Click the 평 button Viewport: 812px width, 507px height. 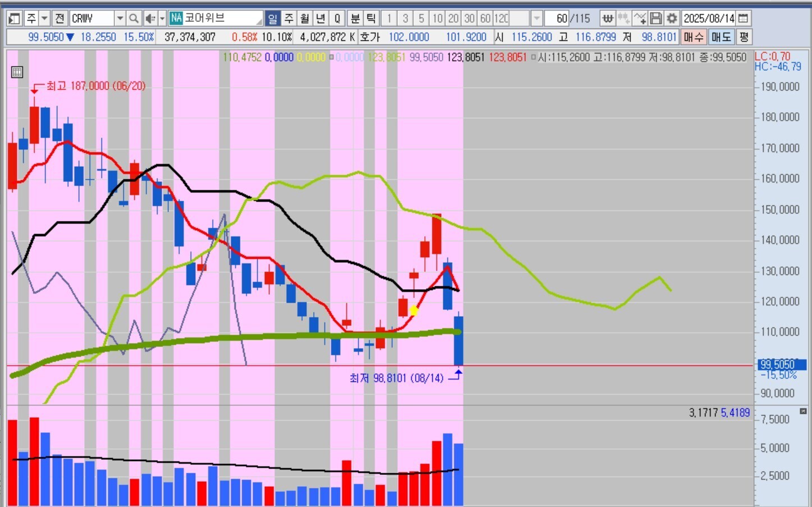[744, 37]
